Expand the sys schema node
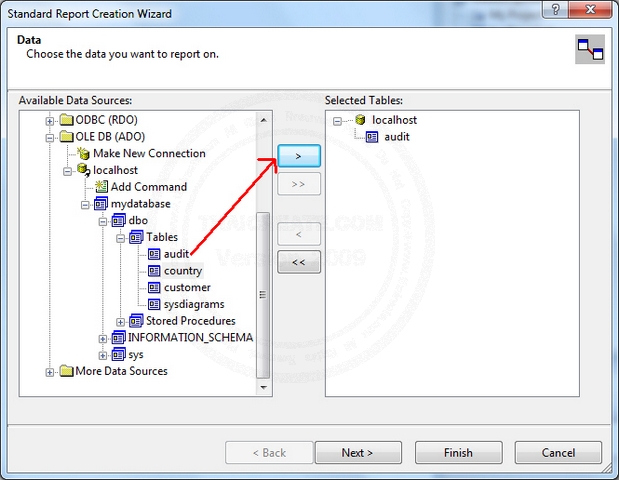The image size is (619, 480). pyautogui.click(x=103, y=356)
